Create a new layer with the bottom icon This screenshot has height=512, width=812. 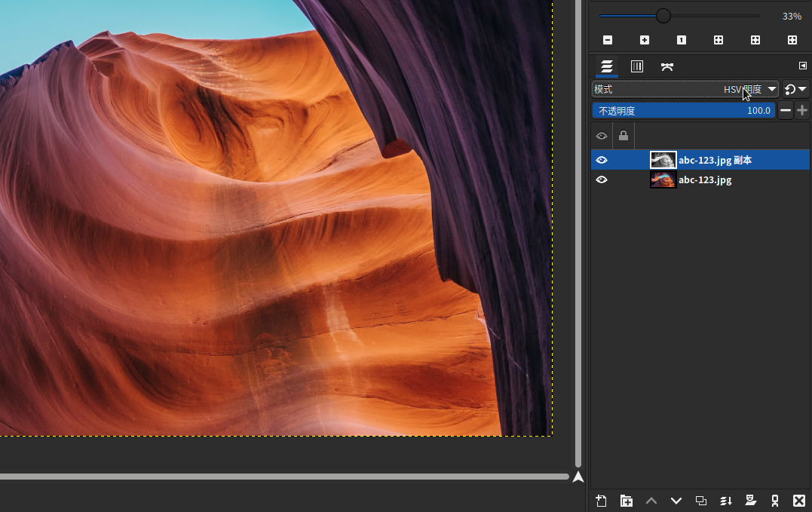(x=601, y=501)
